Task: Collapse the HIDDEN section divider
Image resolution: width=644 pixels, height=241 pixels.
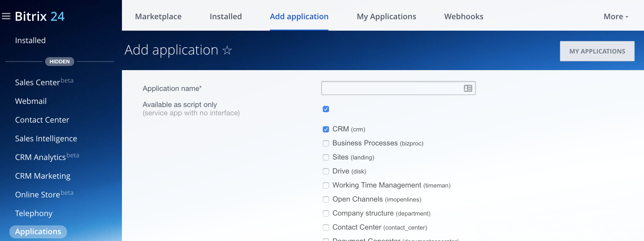Action: (x=60, y=62)
